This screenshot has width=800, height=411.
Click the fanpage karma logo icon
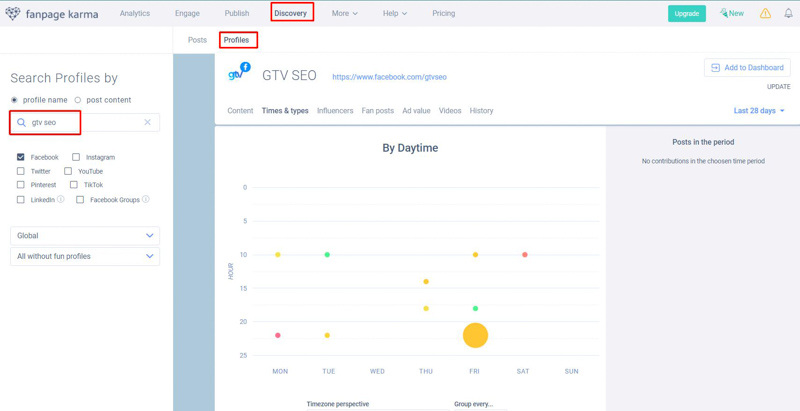[x=13, y=14]
